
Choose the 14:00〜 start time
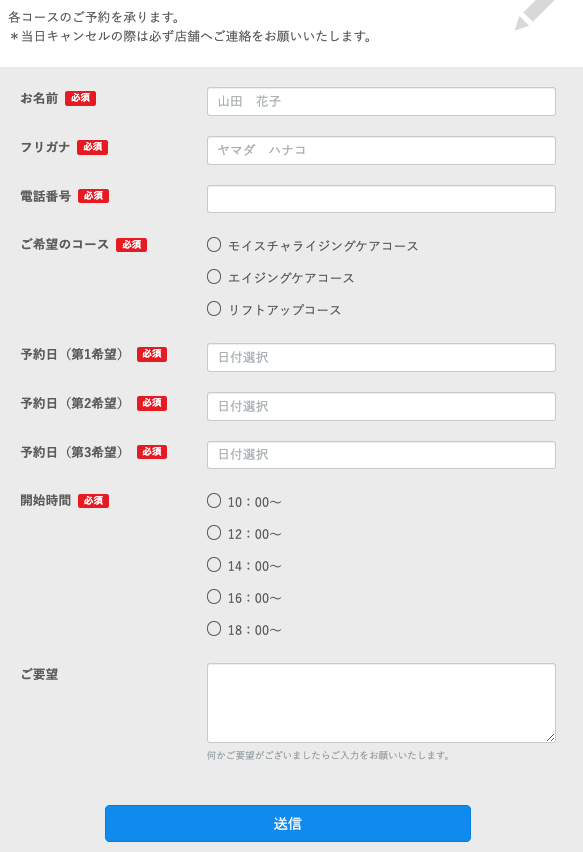click(x=214, y=565)
